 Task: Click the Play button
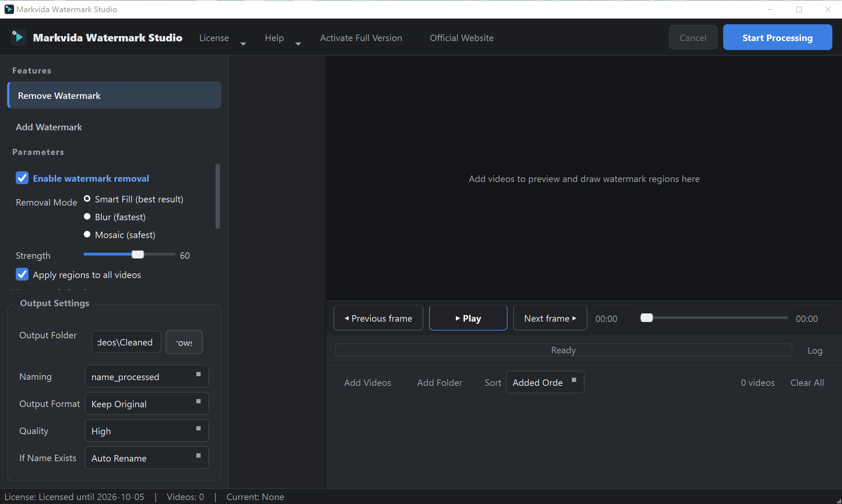tap(468, 318)
